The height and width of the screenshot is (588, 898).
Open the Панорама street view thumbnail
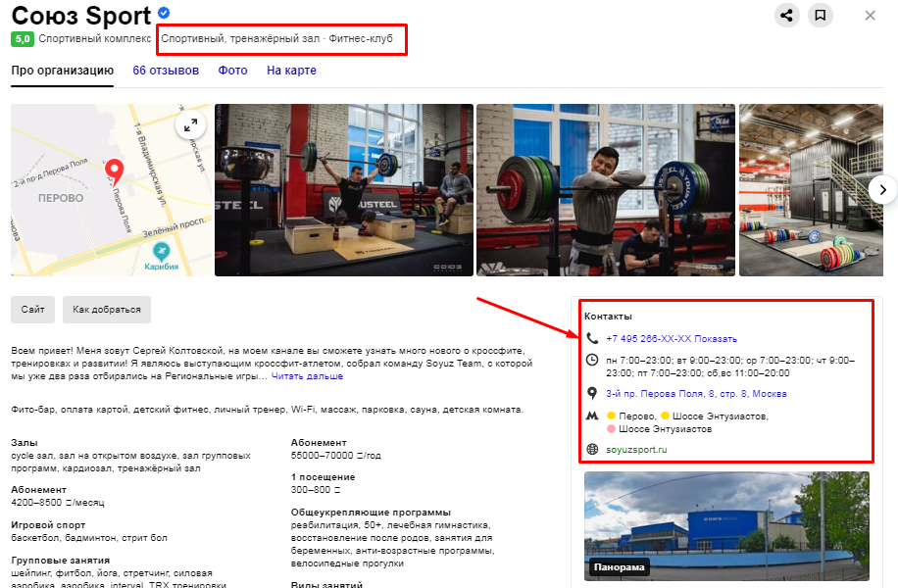point(726,525)
